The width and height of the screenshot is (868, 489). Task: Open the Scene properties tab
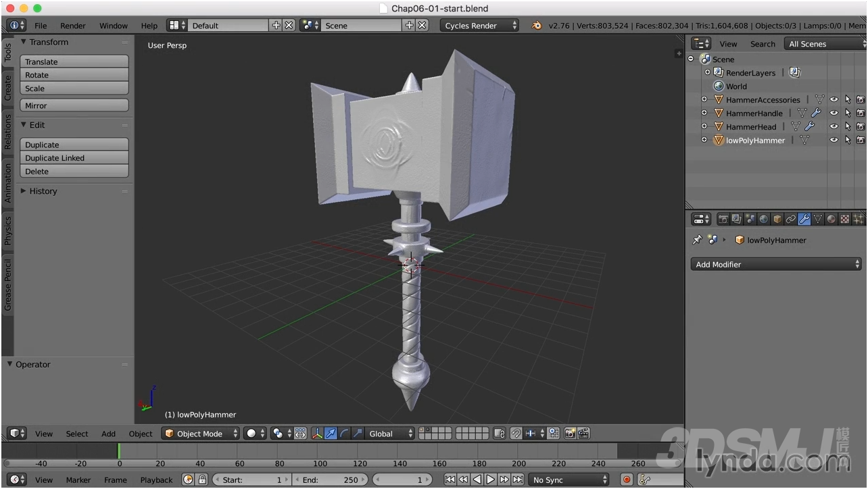click(x=750, y=219)
